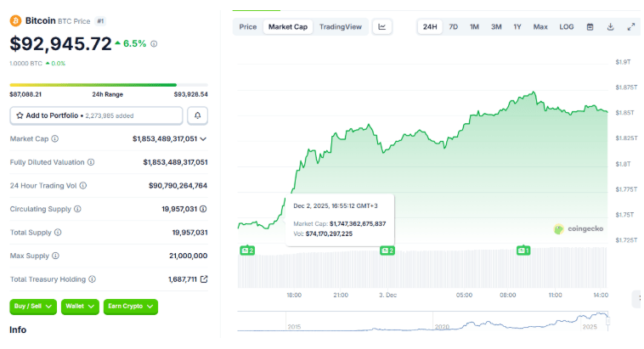Switch to the TradingView tab

coord(340,27)
